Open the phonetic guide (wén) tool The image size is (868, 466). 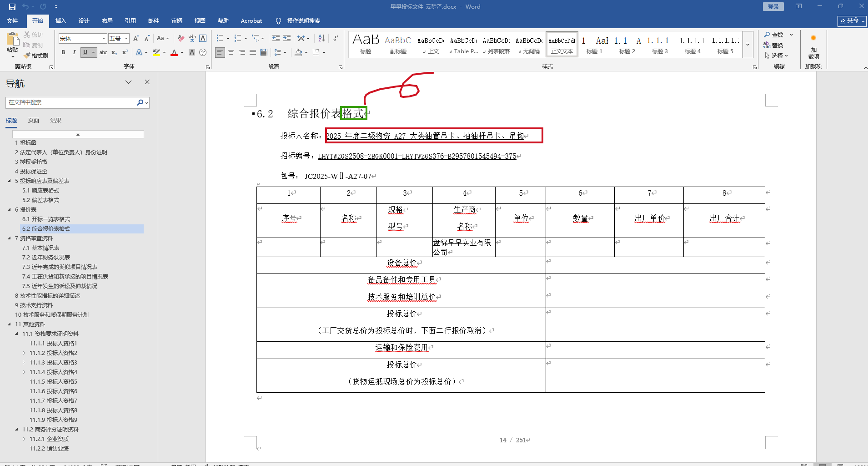click(192, 39)
